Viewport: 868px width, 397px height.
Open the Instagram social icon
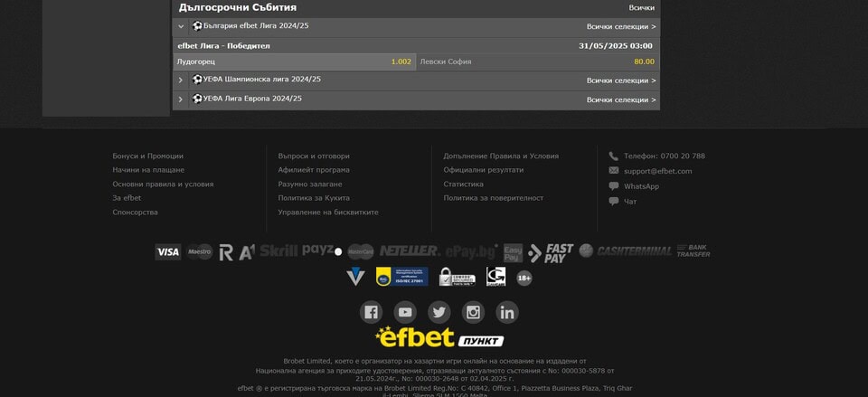(x=473, y=312)
